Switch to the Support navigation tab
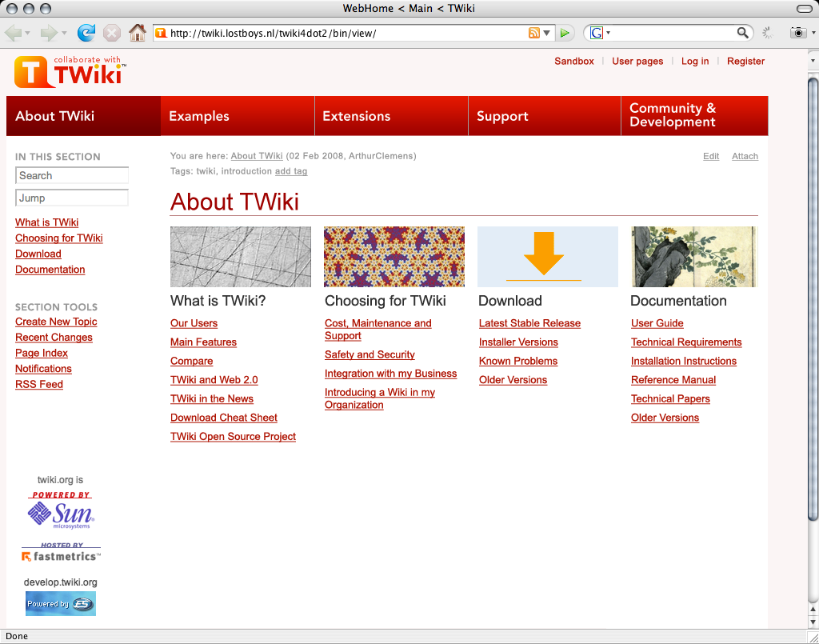This screenshot has width=819, height=644. [x=502, y=116]
